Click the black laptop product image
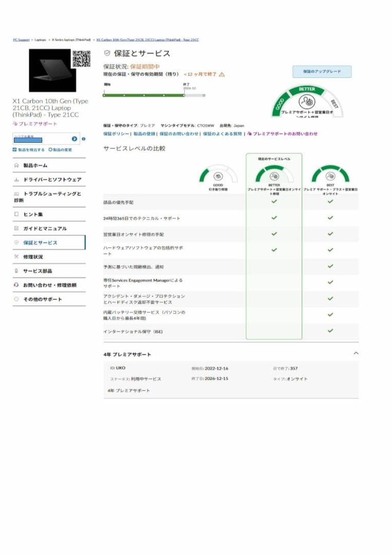The height and width of the screenshot is (555, 392). (x=52, y=70)
